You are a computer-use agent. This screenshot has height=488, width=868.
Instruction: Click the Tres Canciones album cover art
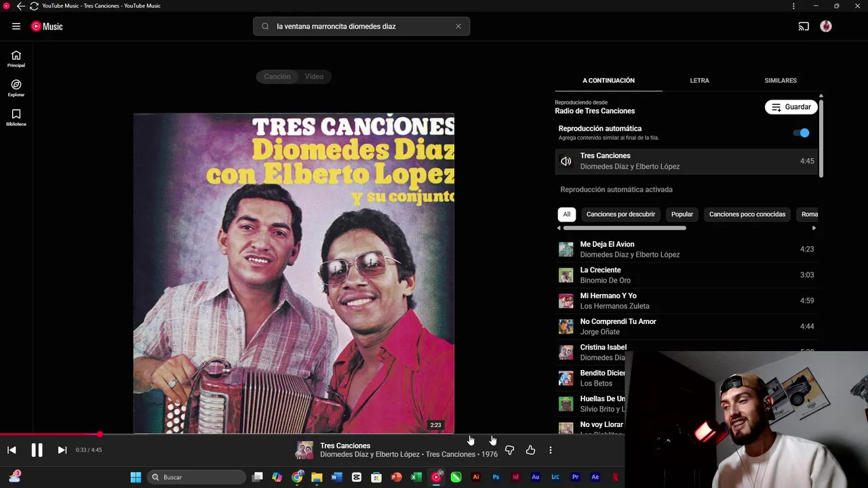tap(294, 273)
